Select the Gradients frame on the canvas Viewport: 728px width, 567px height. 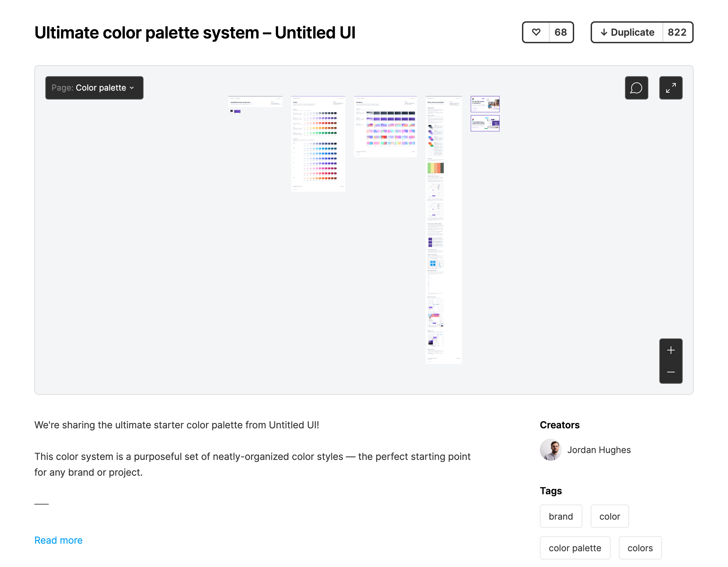[385, 126]
